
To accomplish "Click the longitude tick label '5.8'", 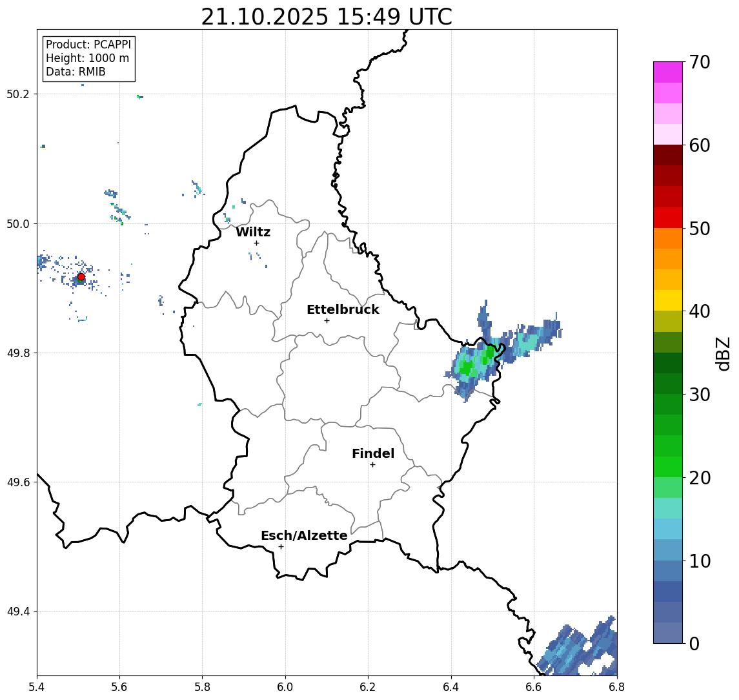I will 202,687.
